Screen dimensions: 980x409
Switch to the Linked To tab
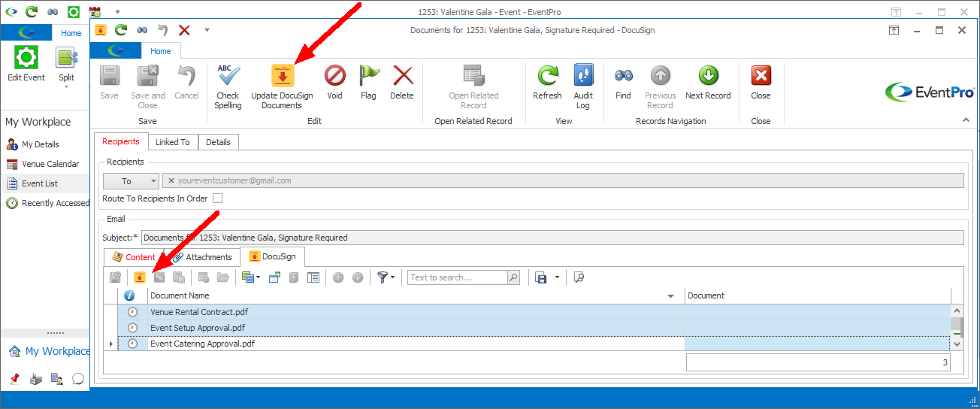[173, 141]
